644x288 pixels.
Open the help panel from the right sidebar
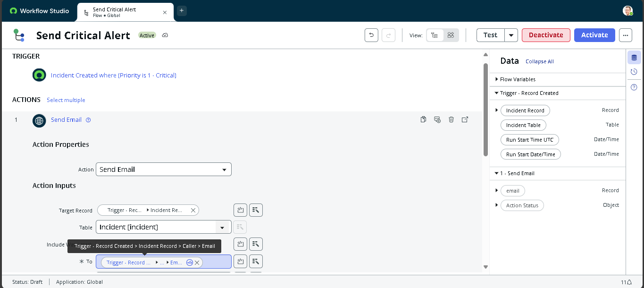634,86
